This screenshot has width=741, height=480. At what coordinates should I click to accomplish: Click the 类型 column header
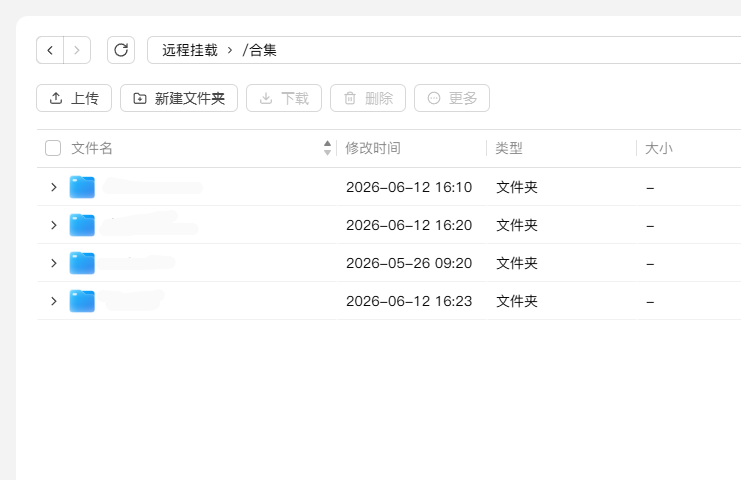click(509, 148)
